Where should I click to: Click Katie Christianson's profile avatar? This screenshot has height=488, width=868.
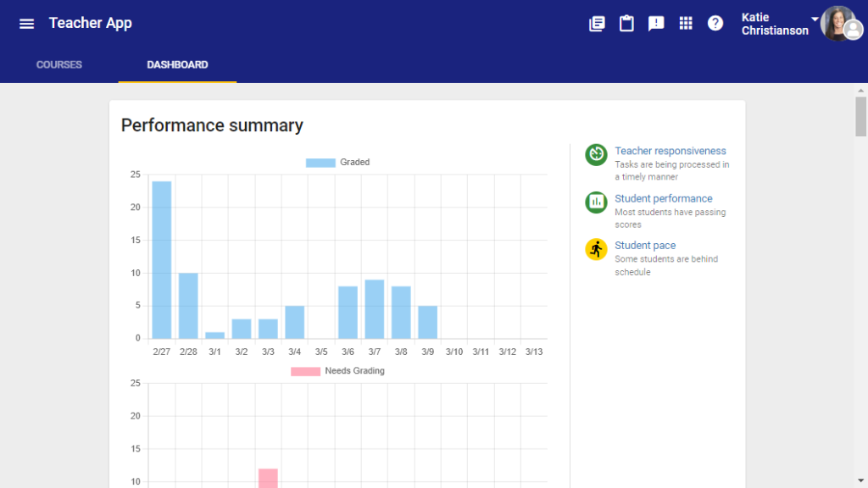coord(838,24)
